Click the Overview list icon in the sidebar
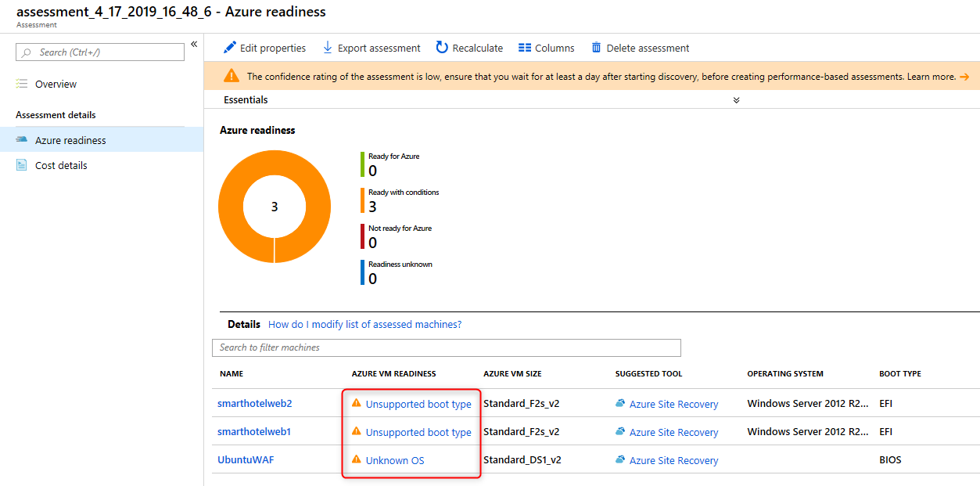 tap(22, 84)
